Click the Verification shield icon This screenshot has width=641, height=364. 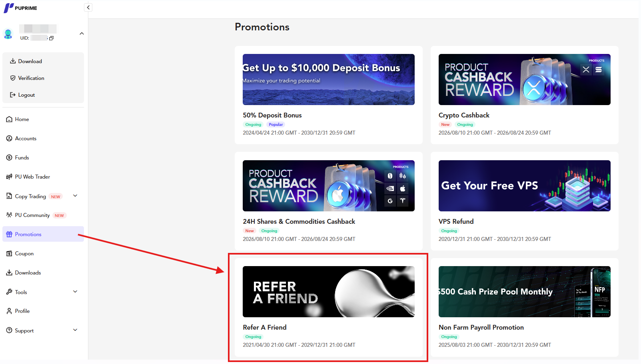click(x=13, y=78)
